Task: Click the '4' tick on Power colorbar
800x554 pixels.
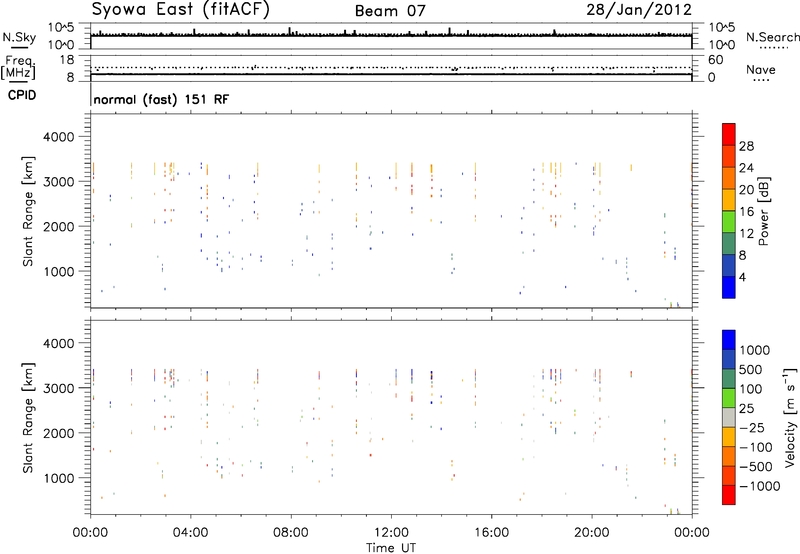Action: [x=742, y=277]
